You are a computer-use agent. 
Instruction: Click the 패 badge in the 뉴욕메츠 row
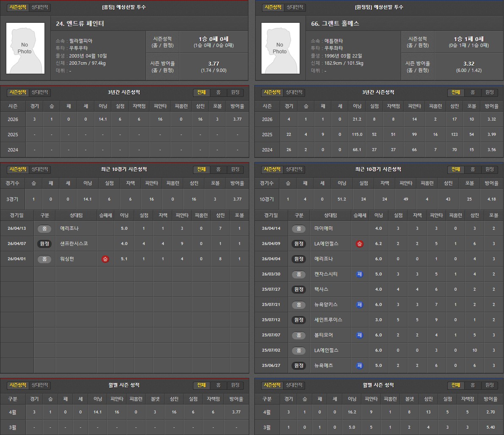click(x=359, y=366)
